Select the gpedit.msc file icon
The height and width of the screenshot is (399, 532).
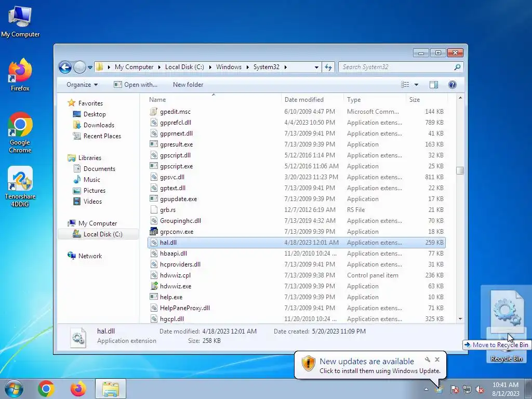click(154, 111)
